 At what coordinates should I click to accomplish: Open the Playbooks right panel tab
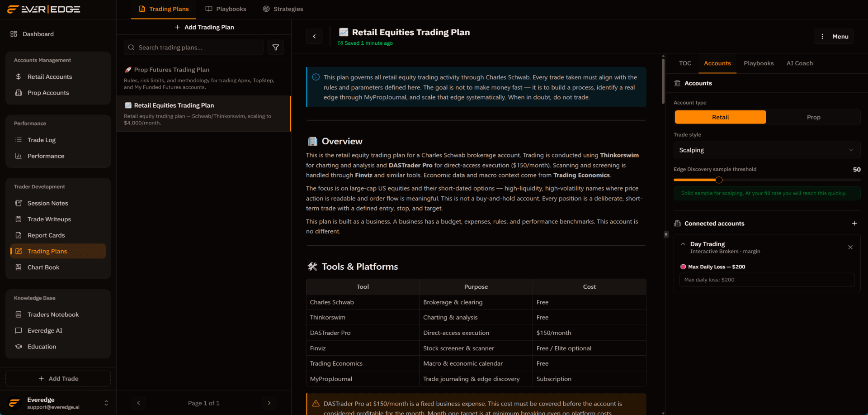click(759, 63)
